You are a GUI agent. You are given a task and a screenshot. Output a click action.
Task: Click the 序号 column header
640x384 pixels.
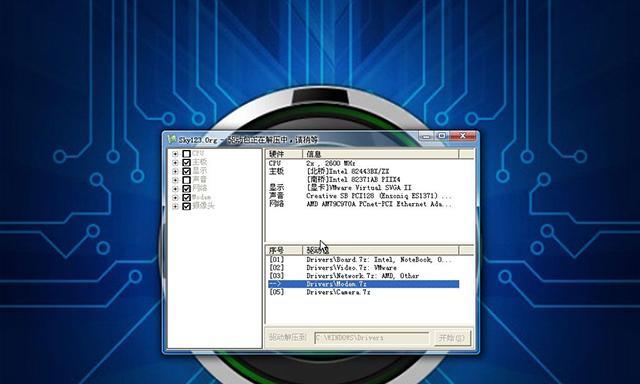(284, 250)
